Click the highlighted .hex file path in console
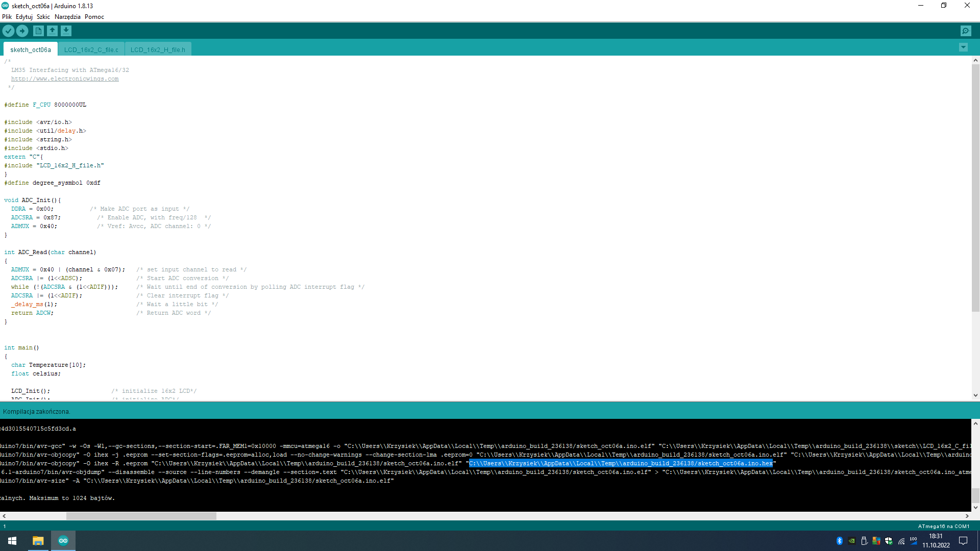Screen dimensions: 980x551 (x=621, y=463)
